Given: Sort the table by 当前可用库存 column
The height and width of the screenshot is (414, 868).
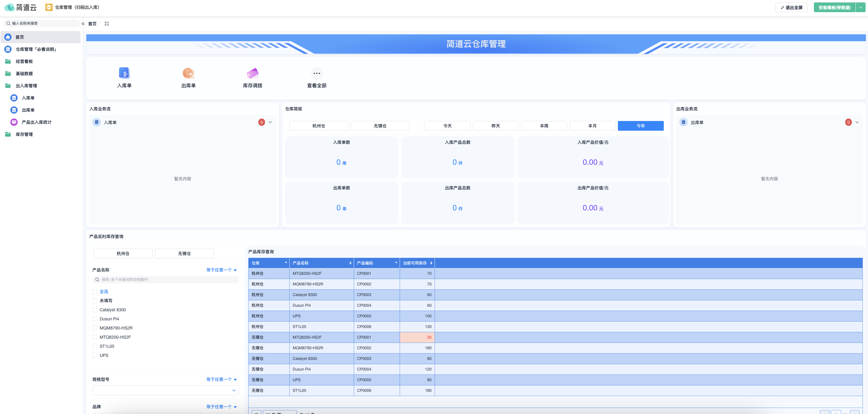Looking at the screenshot, I should [431, 263].
